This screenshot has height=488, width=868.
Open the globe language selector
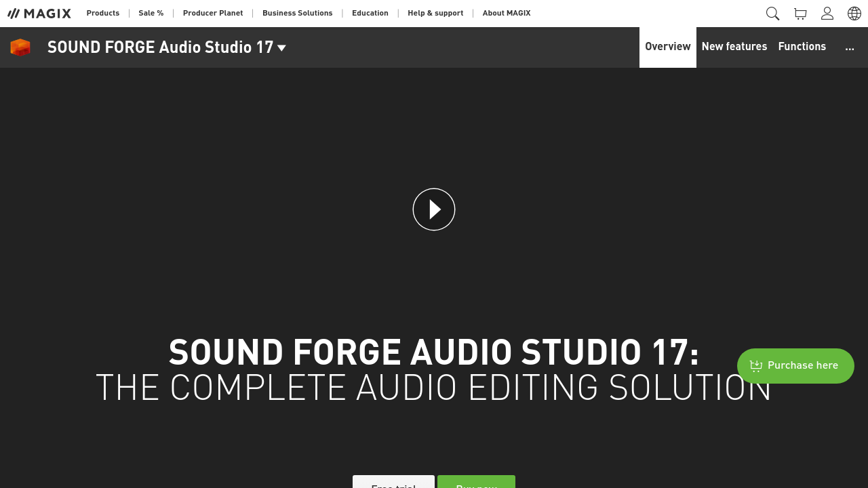click(854, 14)
